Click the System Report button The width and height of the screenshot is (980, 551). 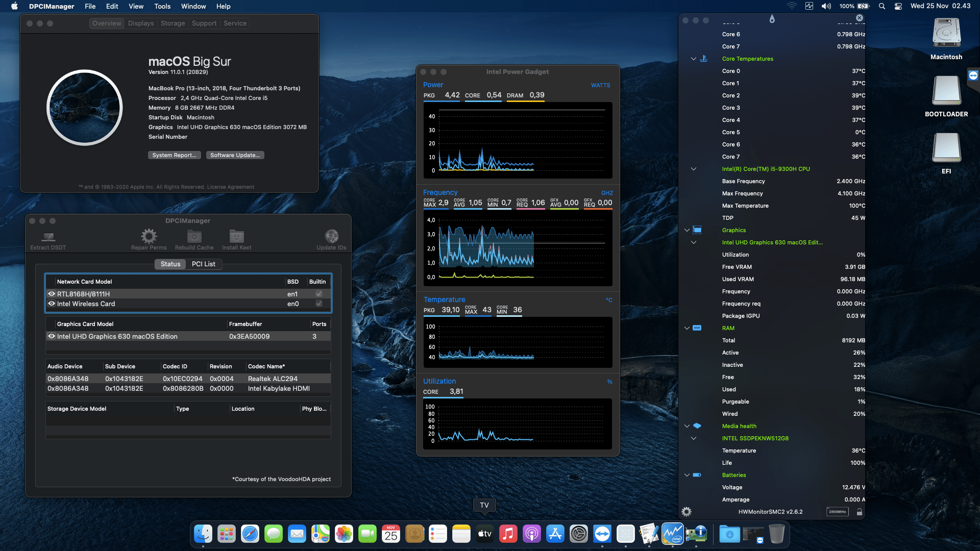pyautogui.click(x=174, y=155)
